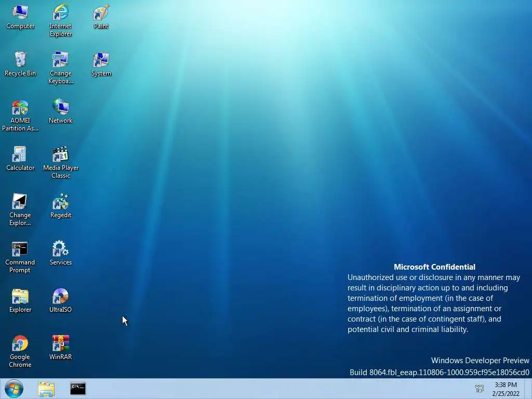The height and width of the screenshot is (399, 532).
Task: Click the network tray icon
Action: coord(480,389)
